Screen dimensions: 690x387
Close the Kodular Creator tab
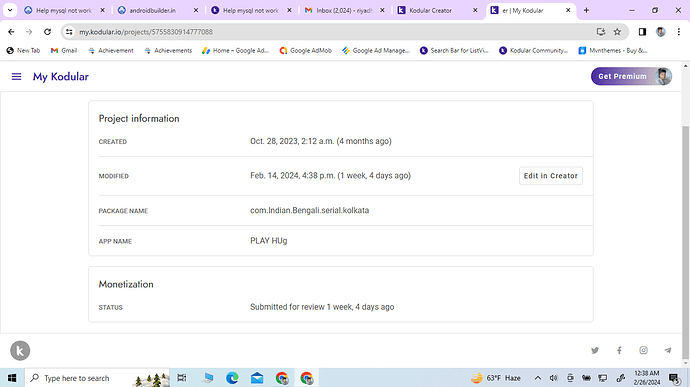[x=475, y=10]
